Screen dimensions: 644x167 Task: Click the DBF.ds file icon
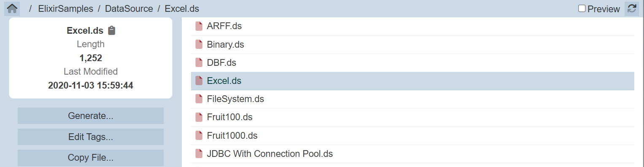(199, 62)
